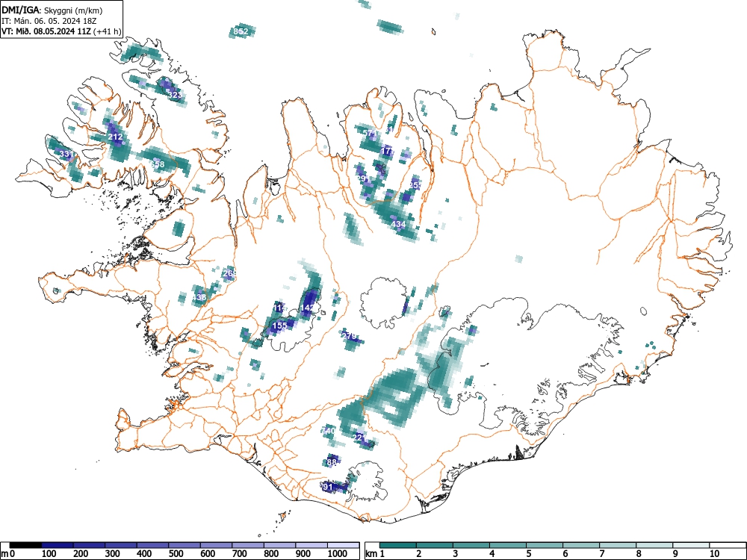
Task: Click the 7–8 km legend swatch
Action: tap(618, 545)
